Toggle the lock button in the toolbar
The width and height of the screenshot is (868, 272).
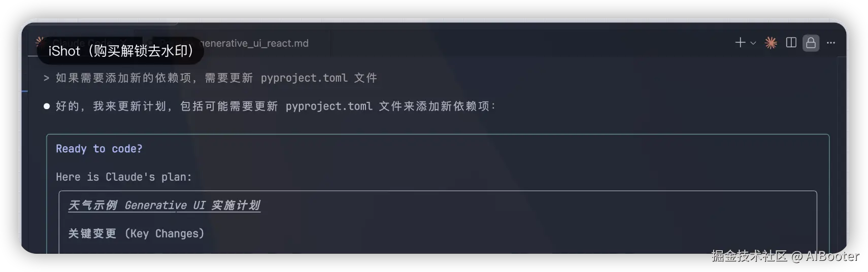811,43
